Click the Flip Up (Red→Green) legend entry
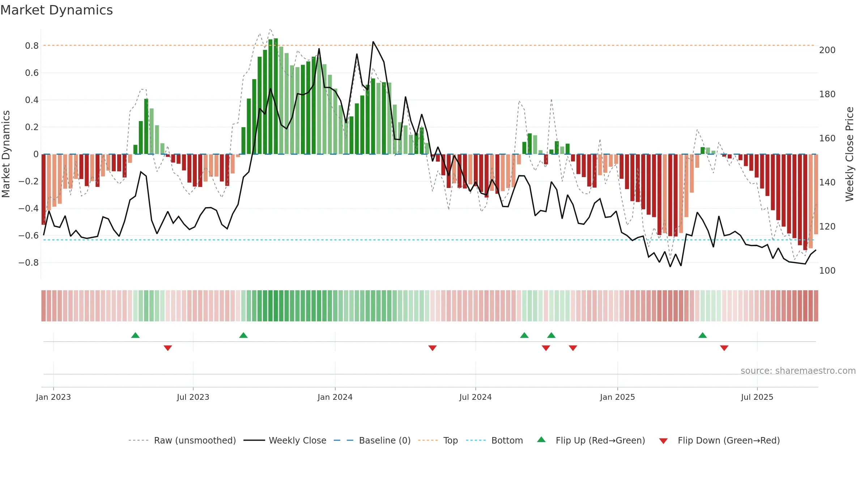 [591, 440]
